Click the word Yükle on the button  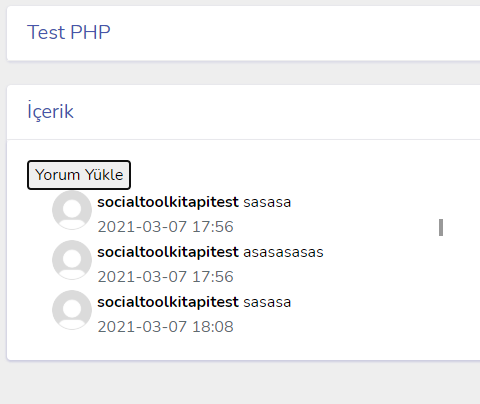(104, 175)
